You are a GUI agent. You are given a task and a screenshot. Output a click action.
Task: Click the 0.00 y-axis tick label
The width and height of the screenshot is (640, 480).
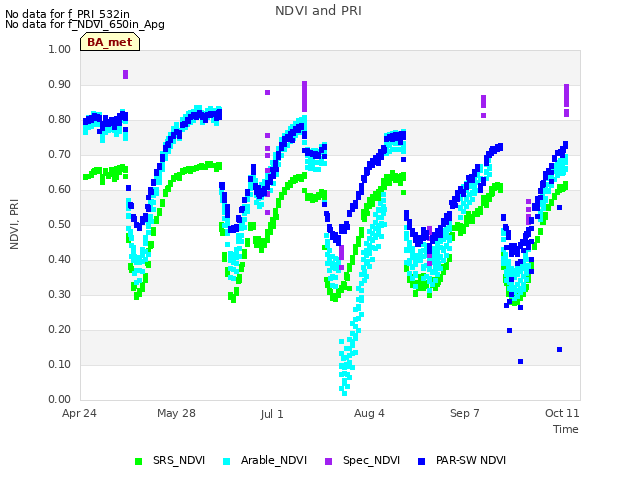pyautogui.click(x=60, y=399)
